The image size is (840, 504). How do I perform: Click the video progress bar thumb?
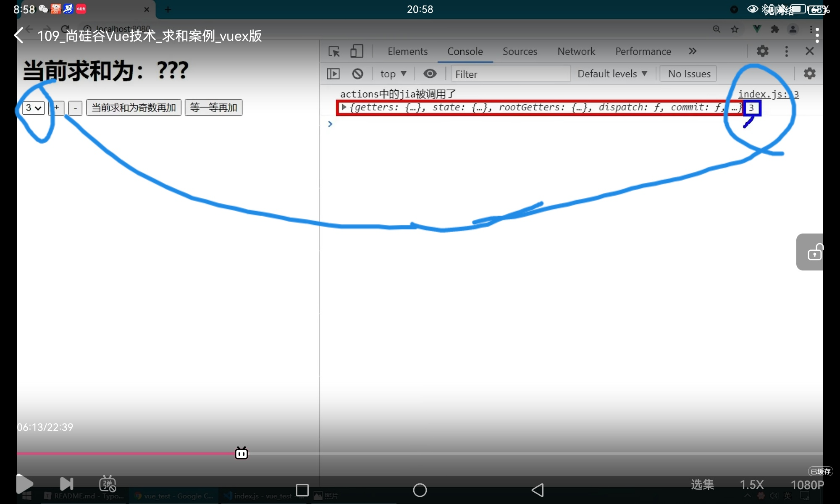click(241, 453)
